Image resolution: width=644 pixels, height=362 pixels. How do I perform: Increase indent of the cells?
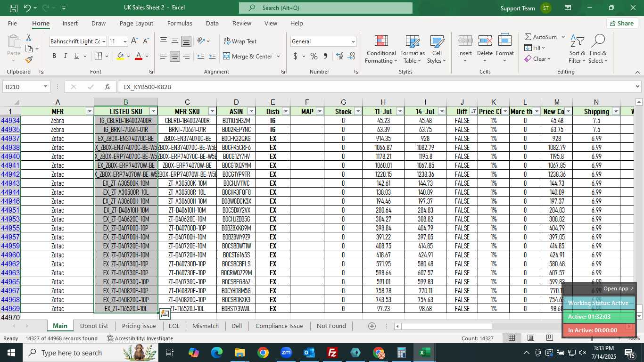(212, 56)
